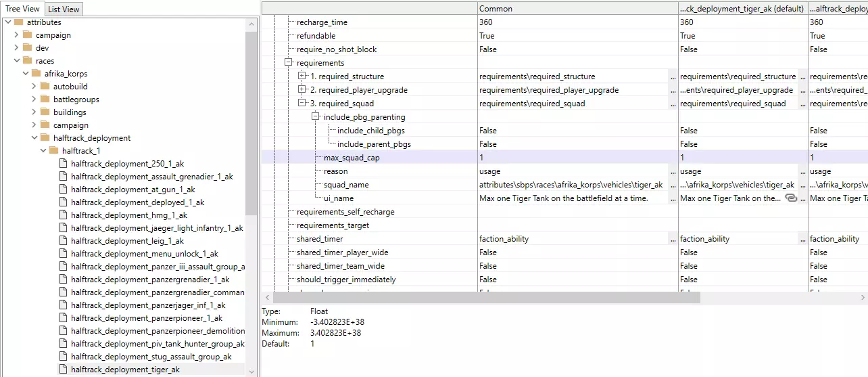The height and width of the screenshot is (377, 868).
Task: Click the races folder icon
Action: 27,61
